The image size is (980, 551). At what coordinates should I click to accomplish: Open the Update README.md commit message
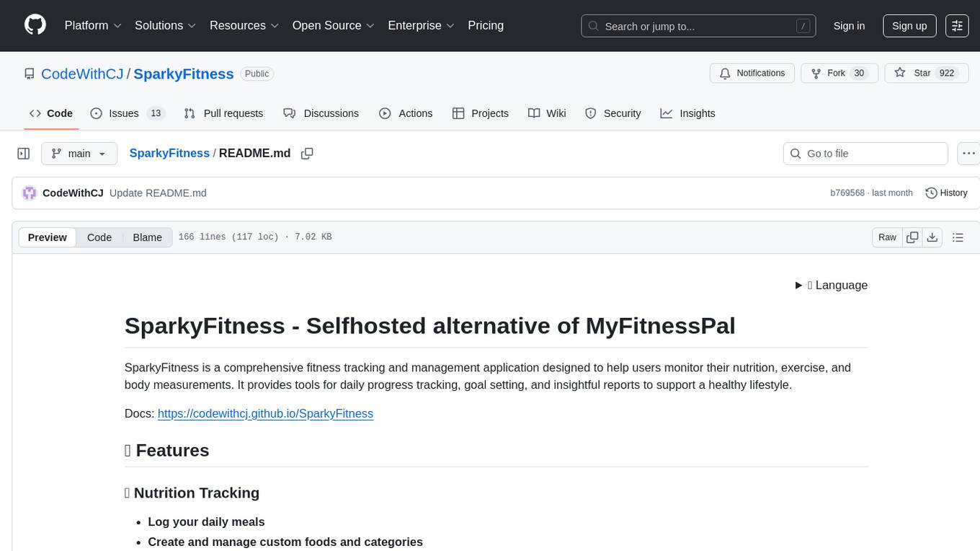[158, 193]
